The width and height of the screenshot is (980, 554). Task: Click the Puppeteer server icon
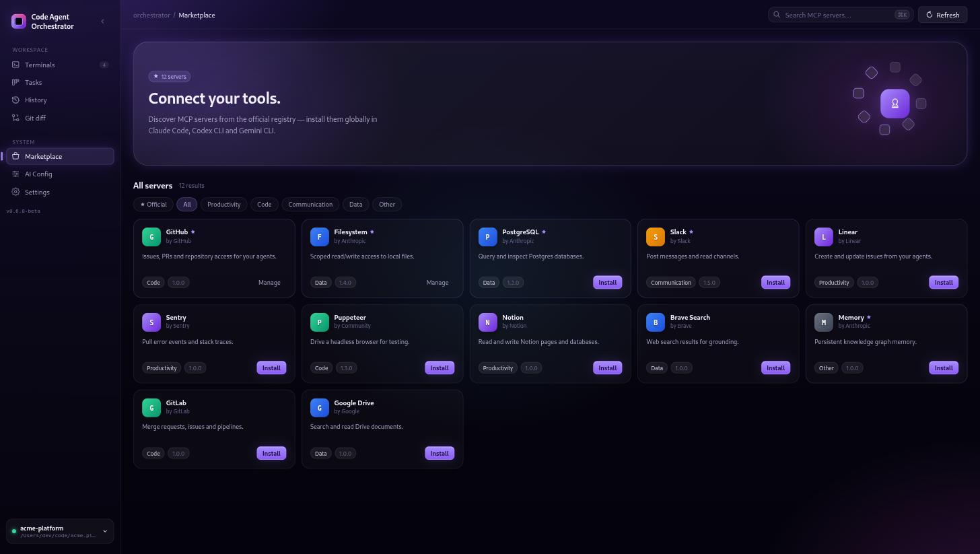pyautogui.click(x=320, y=322)
